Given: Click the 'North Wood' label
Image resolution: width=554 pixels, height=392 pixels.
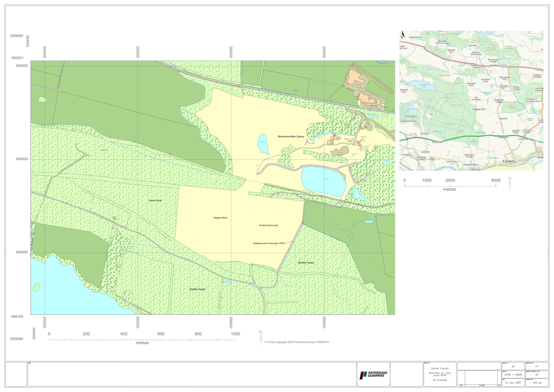Looking at the screenshot, I should click(x=115, y=218).
